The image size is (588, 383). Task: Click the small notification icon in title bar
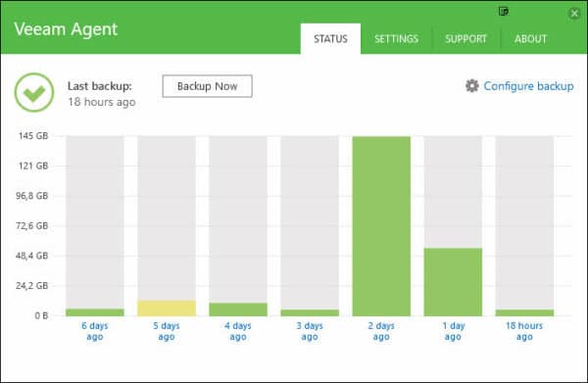pos(504,12)
